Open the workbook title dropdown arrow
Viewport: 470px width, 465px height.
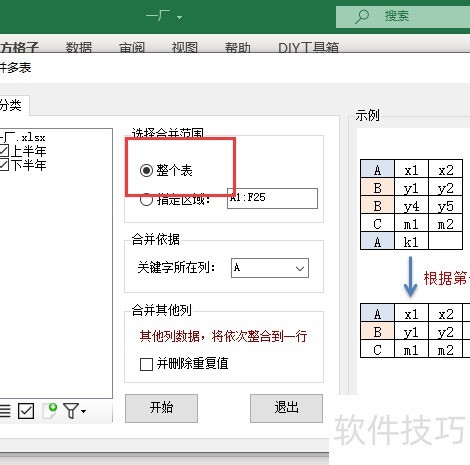tap(180, 17)
